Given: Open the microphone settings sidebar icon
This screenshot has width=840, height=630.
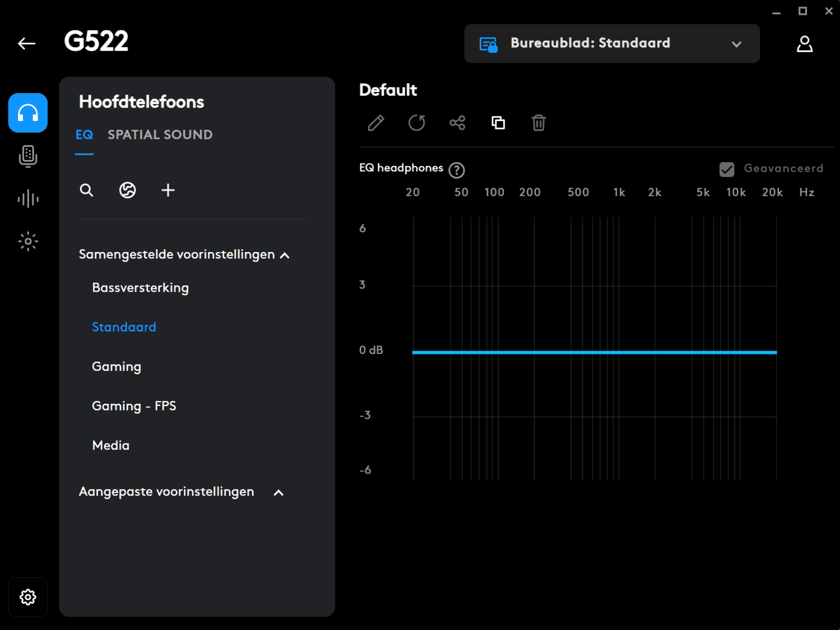Looking at the screenshot, I should [x=28, y=156].
